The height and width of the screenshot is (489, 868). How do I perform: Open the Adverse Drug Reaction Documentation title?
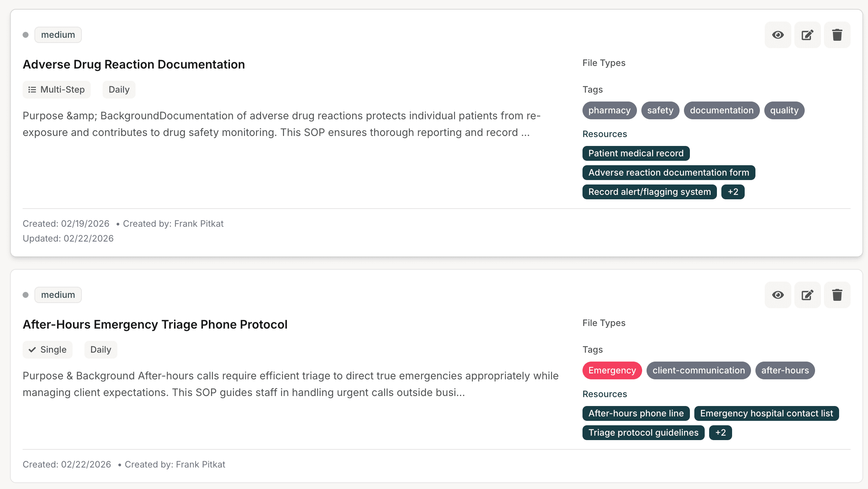pyautogui.click(x=134, y=64)
